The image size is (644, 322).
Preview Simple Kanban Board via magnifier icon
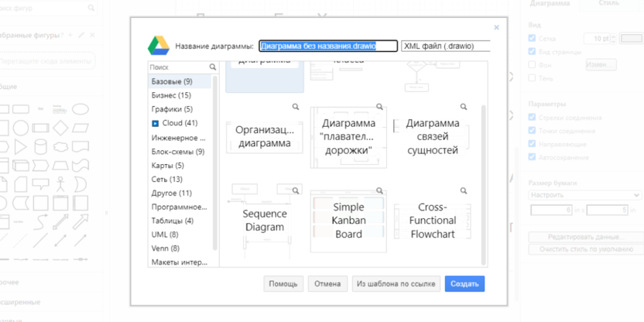click(x=379, y=190)
